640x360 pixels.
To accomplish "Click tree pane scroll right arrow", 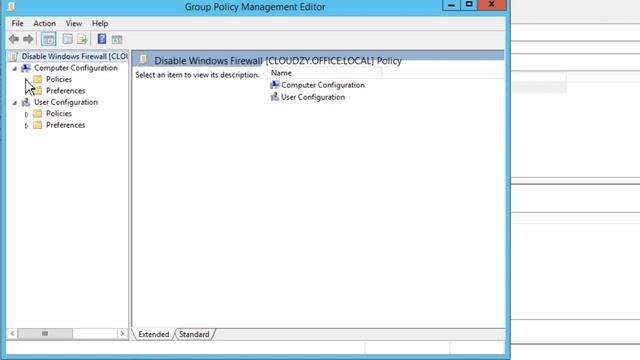I will click(122, 333).
